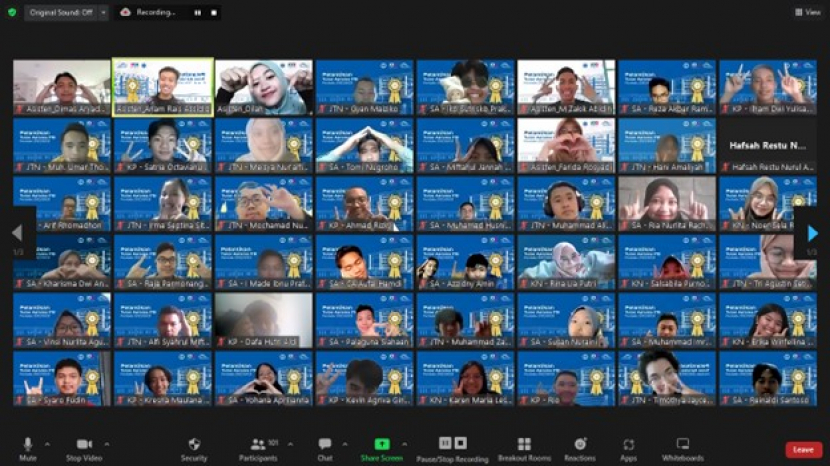Expand video options arrow beside Stop Video
The width and height of the screenshot is (830, 466).
click(x=106, y=444)
